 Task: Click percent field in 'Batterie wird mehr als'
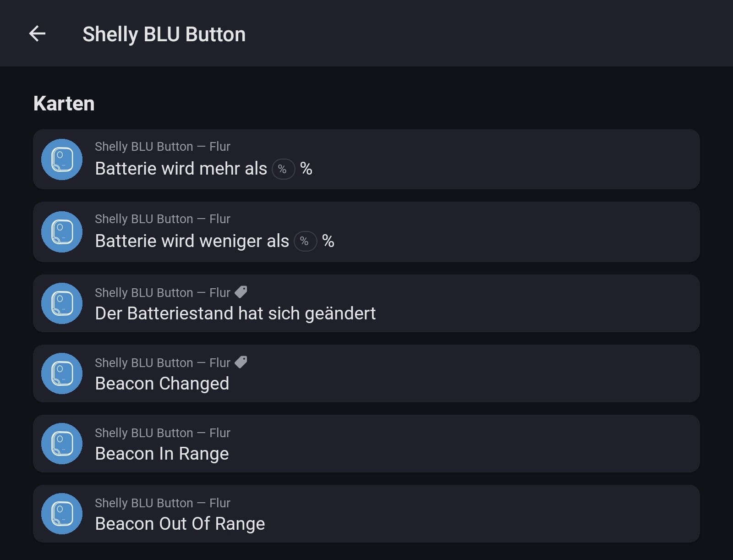(283, 169)
